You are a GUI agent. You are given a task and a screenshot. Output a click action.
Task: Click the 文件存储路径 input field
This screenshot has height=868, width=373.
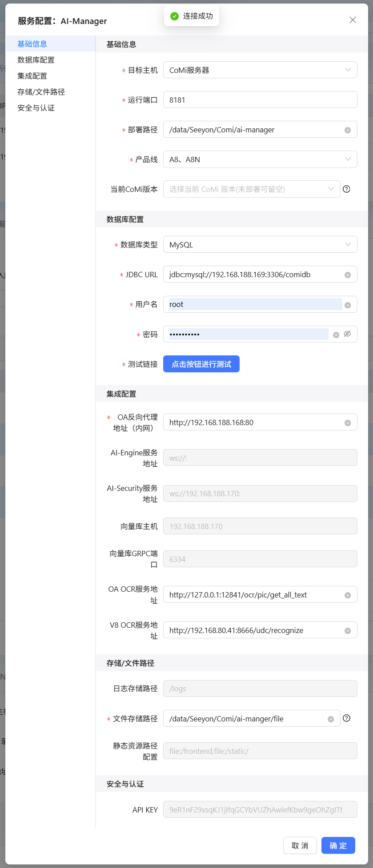[252, 718]
